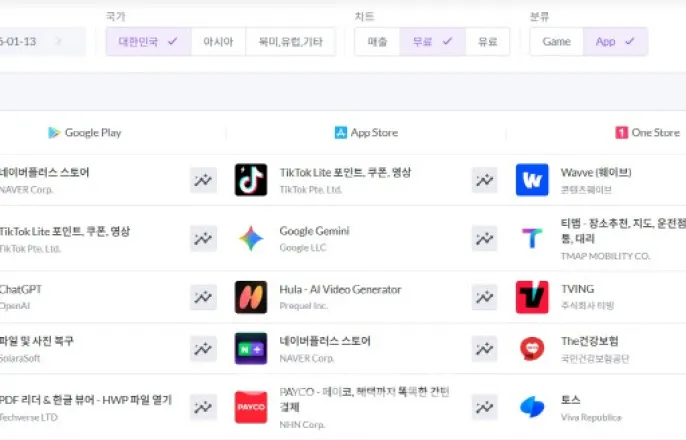The image size is (686, 440).
Task: Open Wavve (웨이브) app details
Action: pos(596,172)
